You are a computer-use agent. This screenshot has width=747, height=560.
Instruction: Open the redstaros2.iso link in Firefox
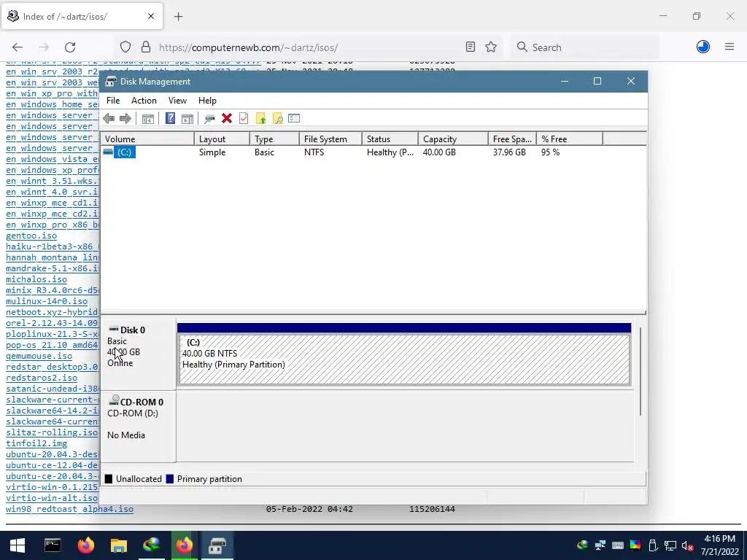pyautogui.click(x=42, y=378)
